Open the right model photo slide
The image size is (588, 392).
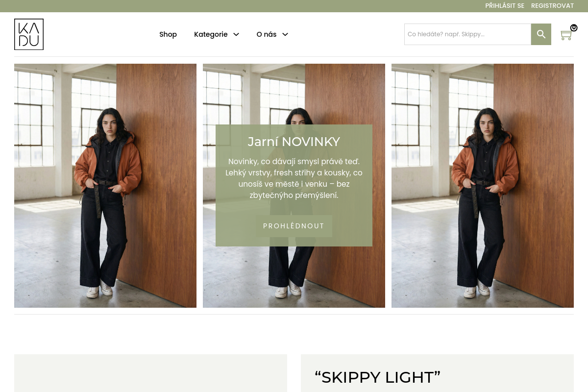click(483, 186)
